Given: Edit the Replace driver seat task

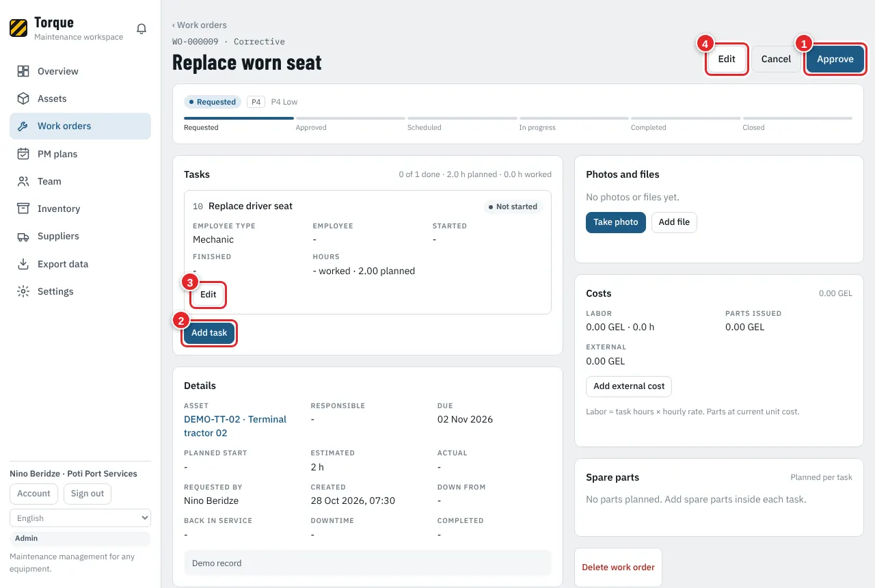Looking at the screenshot, I should tap(208, 295).
